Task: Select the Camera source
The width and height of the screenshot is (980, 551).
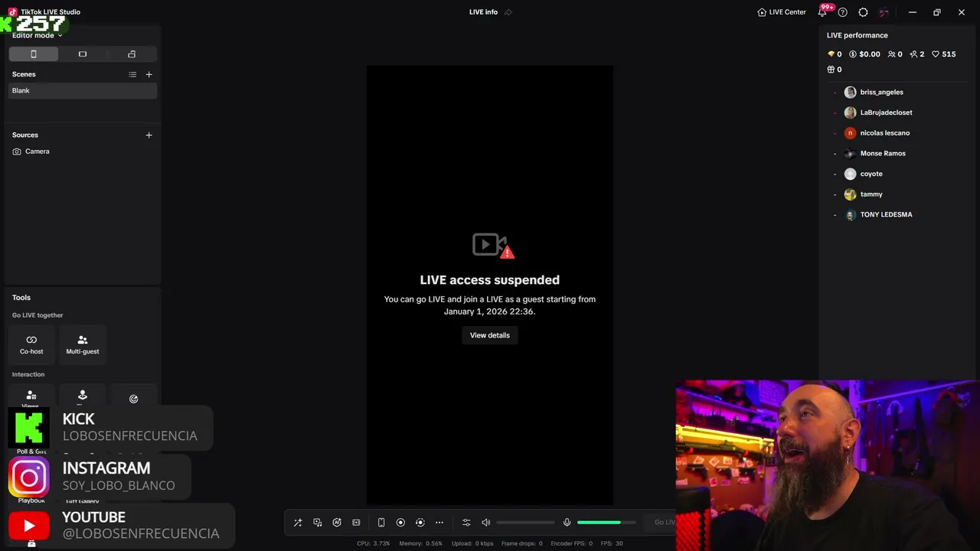Action: point(83,152)
